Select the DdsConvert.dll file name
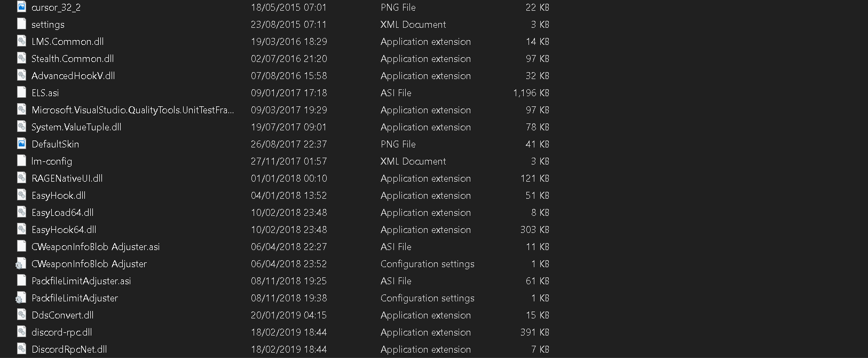 [x=62, y=315]
